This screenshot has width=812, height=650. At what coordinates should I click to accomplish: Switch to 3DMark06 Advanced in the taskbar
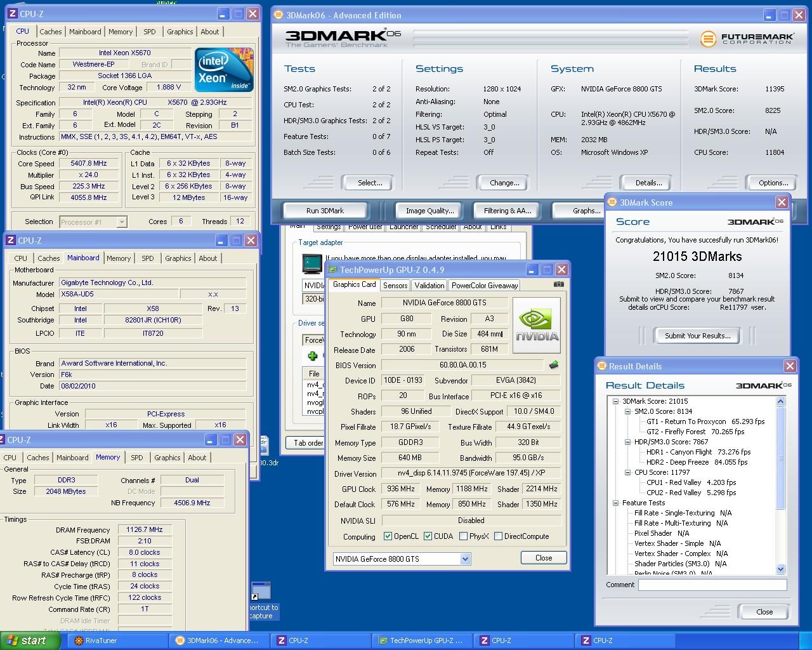219,640
